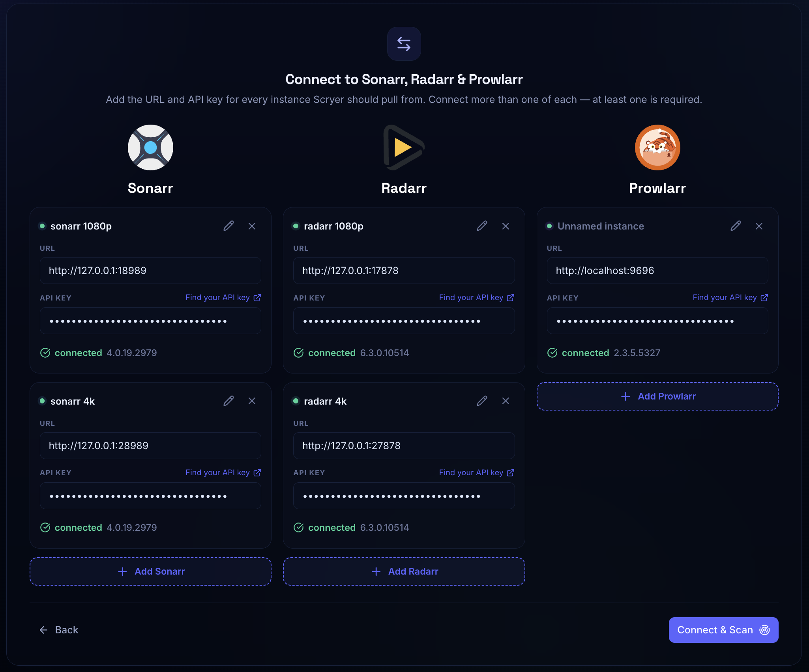Click the Sonarr logo
Image resolution: width=809 pixels, height=672 pixels.
(x=150, y=147)
